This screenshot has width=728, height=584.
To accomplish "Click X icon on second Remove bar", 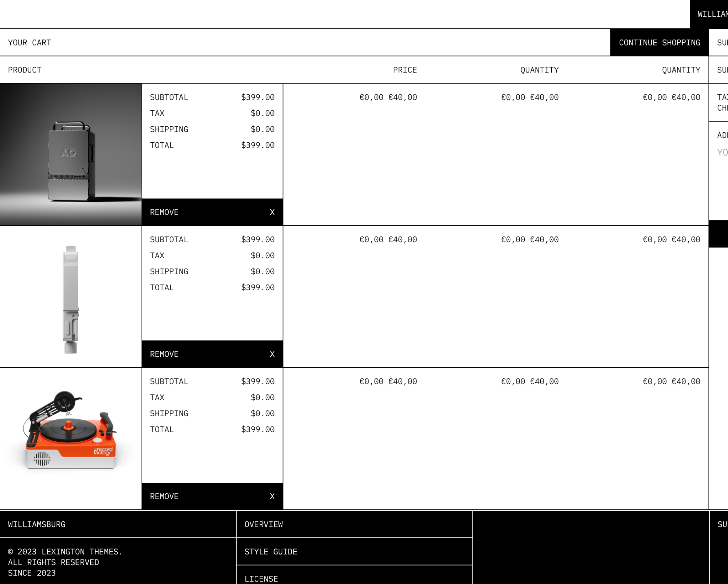I will 272,354.
